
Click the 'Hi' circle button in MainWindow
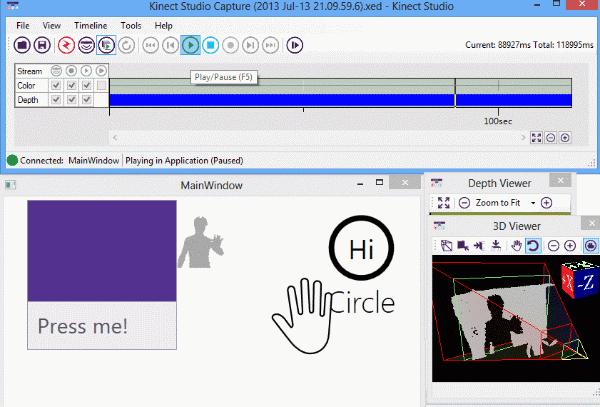pos(361,248)
